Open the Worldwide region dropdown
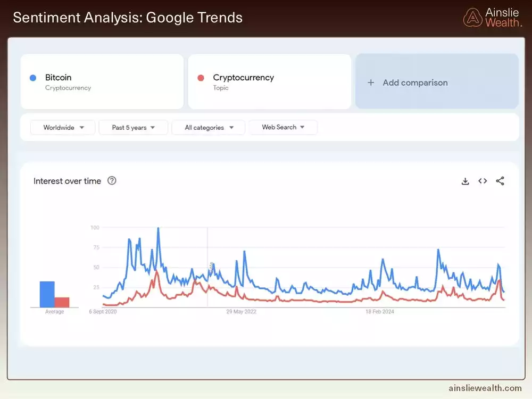The image size is (532, 399). click(x=62, y=127)
